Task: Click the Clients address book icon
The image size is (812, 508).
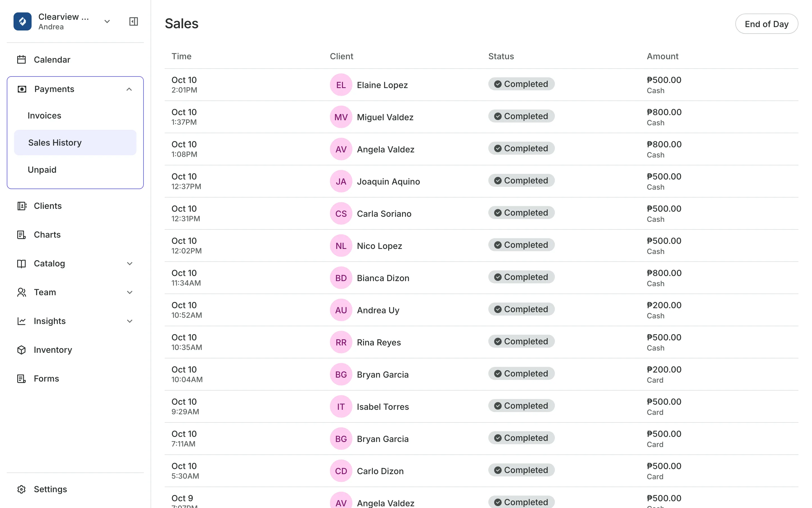Action: [x=21, y=206]
